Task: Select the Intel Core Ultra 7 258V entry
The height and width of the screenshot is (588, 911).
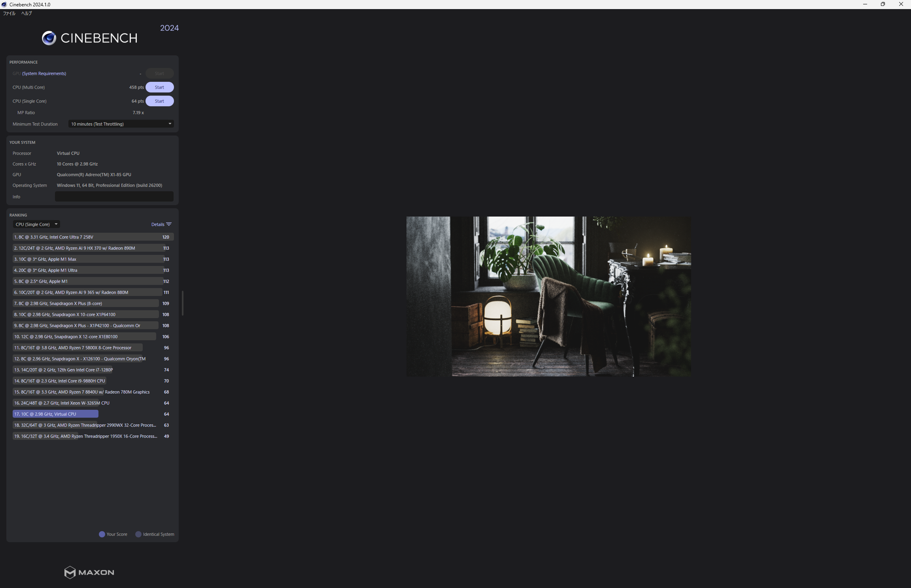Action: tap(93, 237)
